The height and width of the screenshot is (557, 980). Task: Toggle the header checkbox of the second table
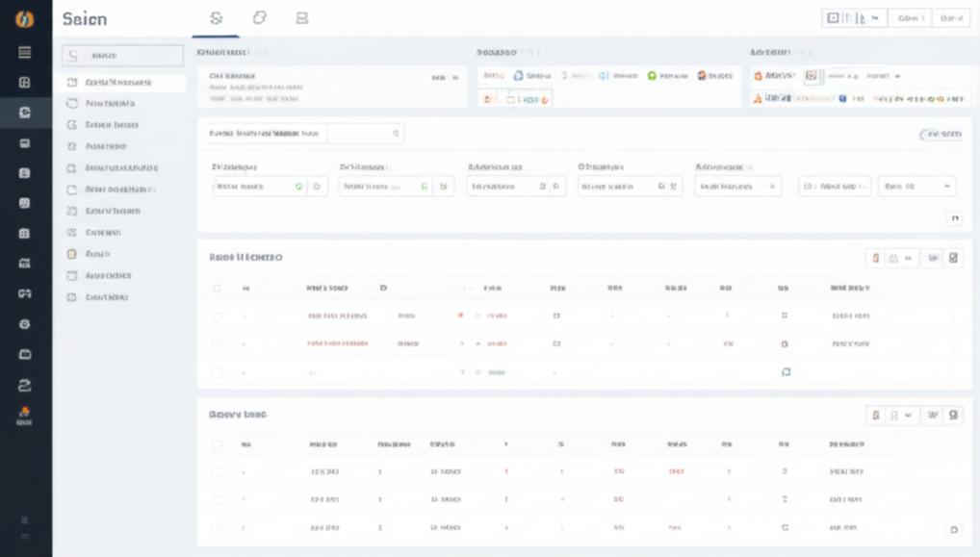point(218,444)
